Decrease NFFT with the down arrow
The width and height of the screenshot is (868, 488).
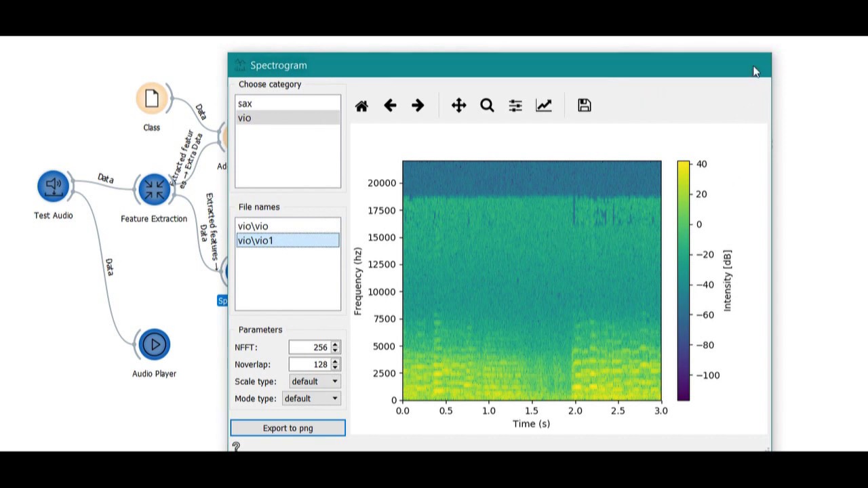tap(335, 350)
